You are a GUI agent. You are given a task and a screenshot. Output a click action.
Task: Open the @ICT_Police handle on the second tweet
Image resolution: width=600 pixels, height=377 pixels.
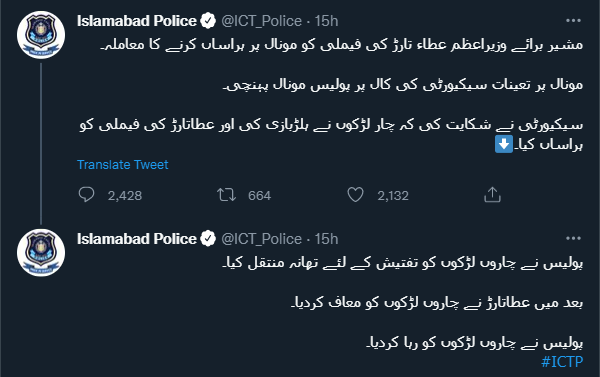[x=261, y=239]
